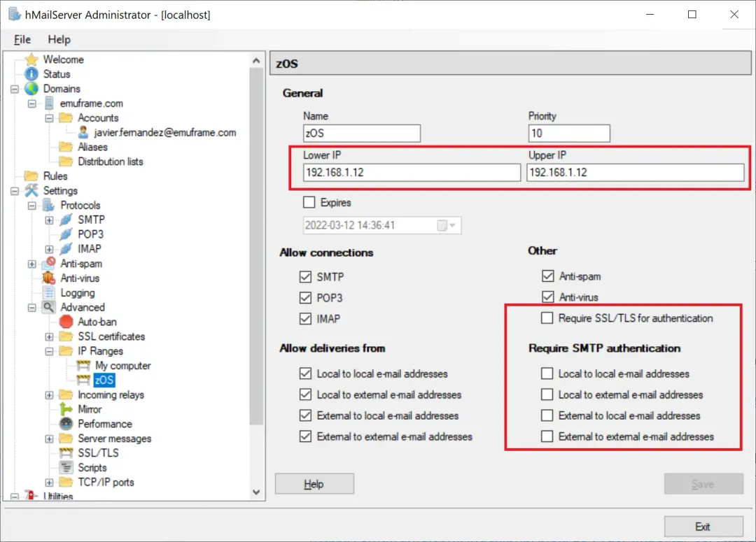Viewport: 756px width, 542px height.
Task: Click the Anti-virus bug icon
Action: [49, 278]
